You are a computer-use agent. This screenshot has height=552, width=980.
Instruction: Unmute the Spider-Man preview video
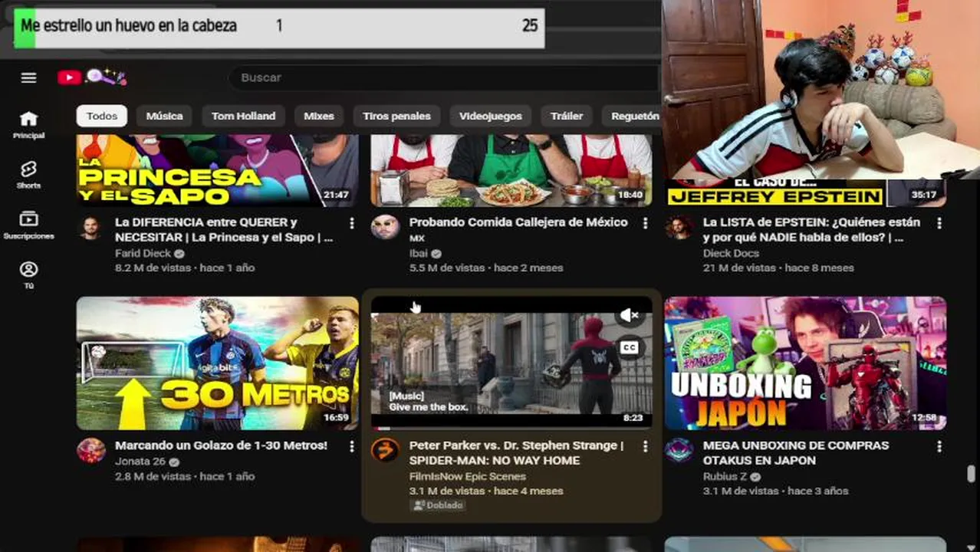click(630, 315)
